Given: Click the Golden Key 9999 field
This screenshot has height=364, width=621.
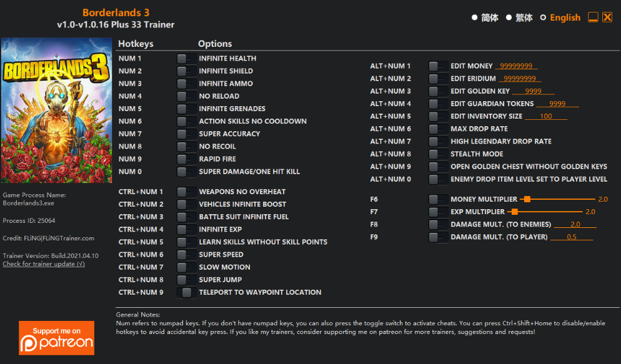Looking at the screenshot, I should [x=533, y=91].
